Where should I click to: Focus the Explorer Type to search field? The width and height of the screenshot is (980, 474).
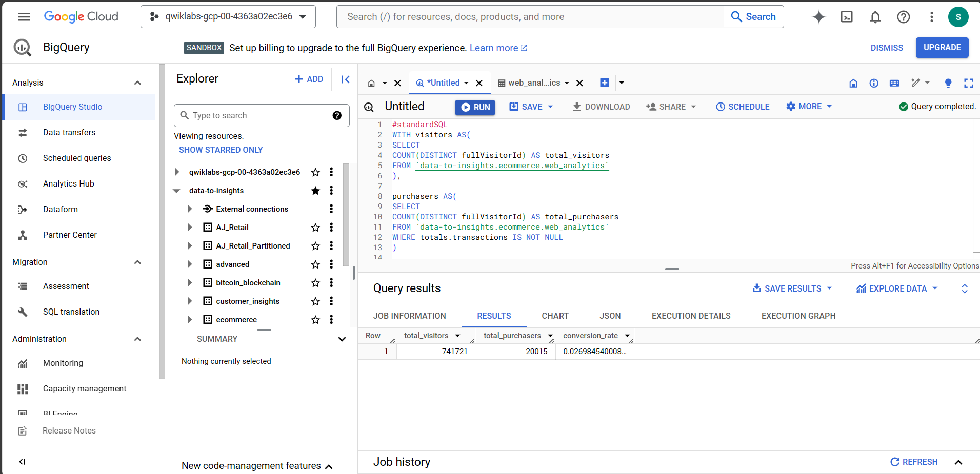point(262,116)
